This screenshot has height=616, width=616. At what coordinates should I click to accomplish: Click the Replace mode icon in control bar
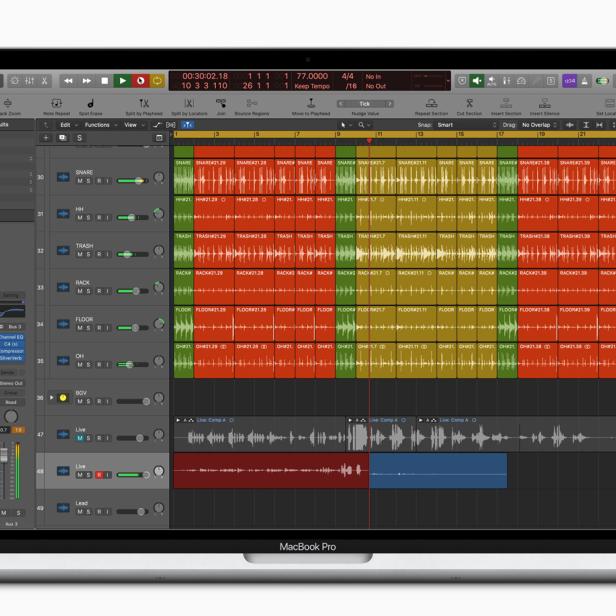pos(462,81)
